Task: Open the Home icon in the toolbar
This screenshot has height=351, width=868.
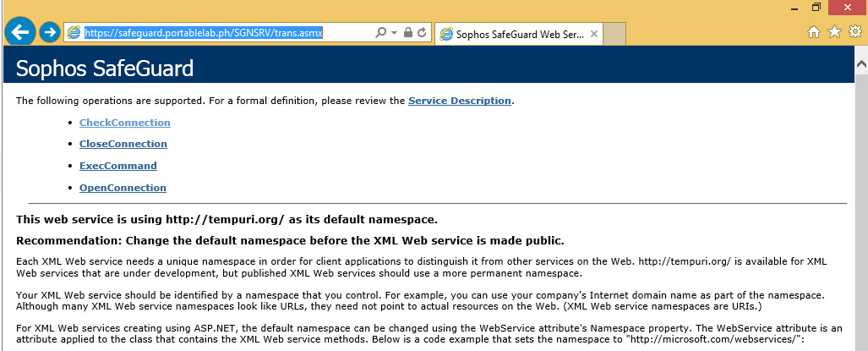Action: (x=814, y=33)
